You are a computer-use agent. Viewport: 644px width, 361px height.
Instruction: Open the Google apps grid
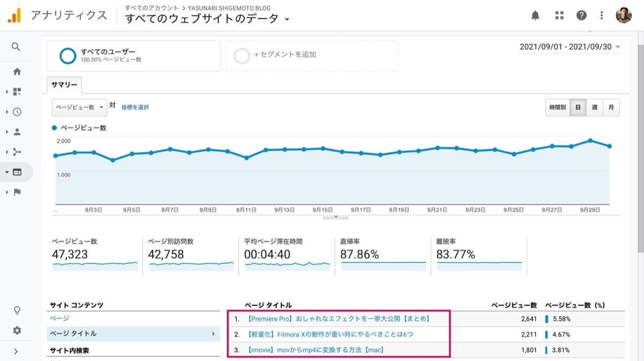559,16
